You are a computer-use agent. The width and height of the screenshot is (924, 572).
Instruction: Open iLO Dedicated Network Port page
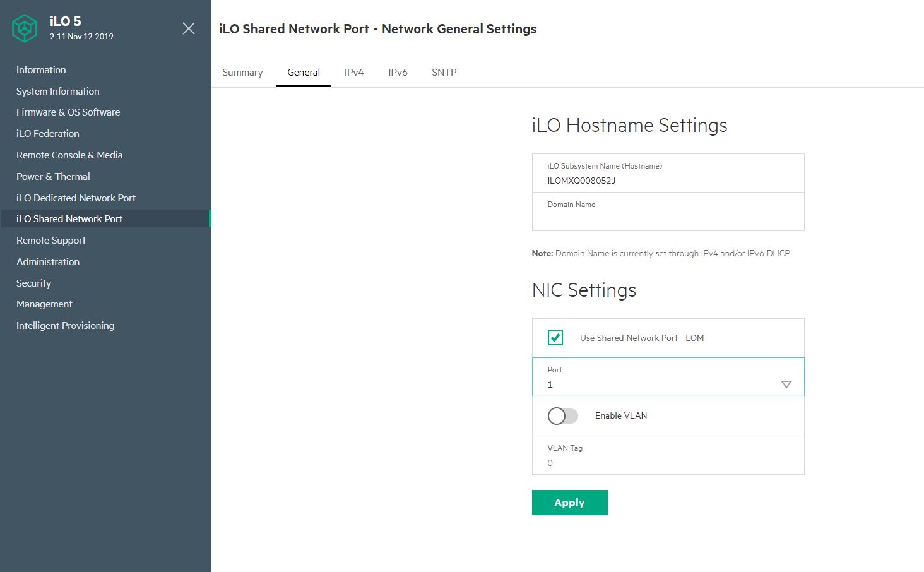coord(76,198)
